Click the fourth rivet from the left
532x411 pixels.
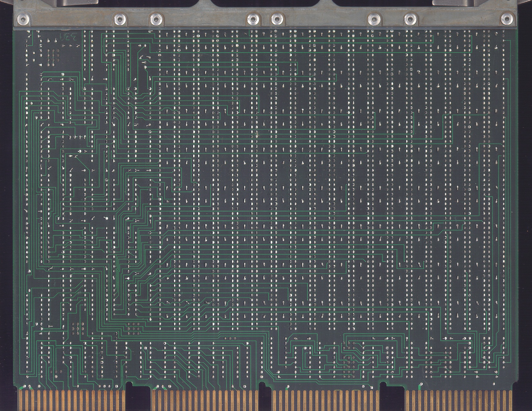tap(252, 19)
